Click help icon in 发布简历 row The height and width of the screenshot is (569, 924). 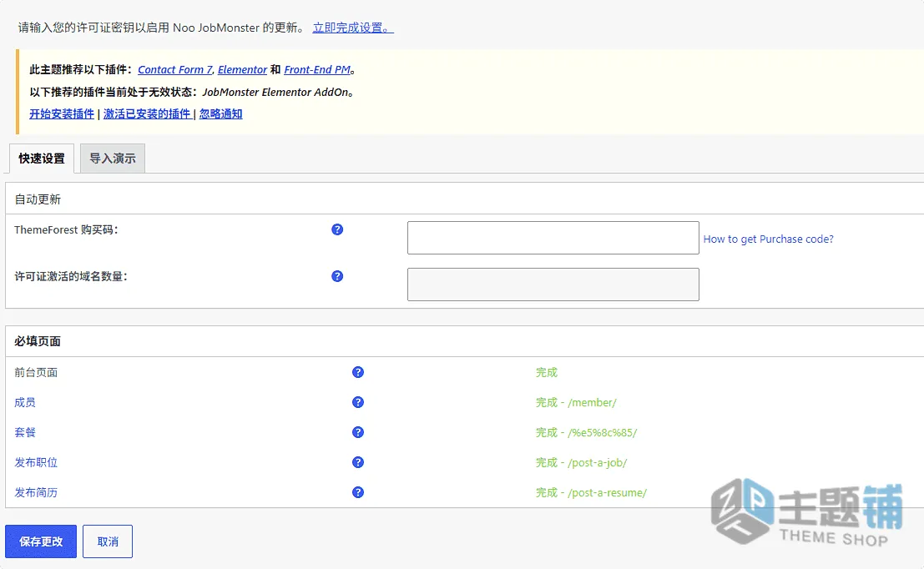358,492
